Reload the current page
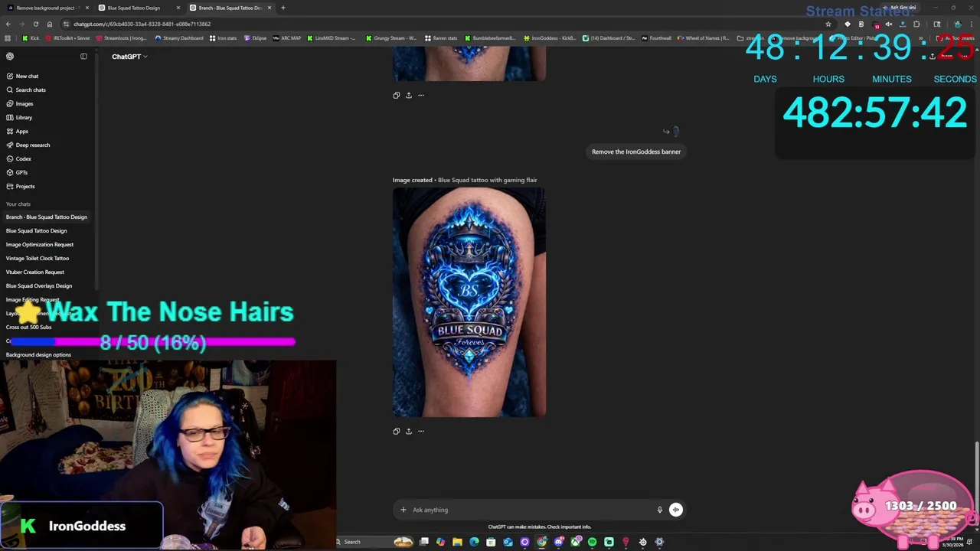 click(x=35, y=24)
